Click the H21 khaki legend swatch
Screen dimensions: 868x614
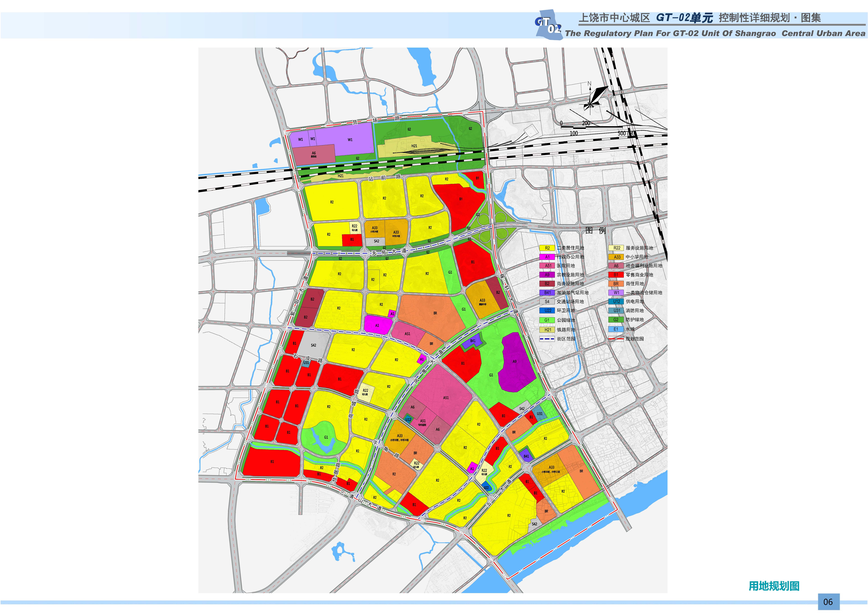coord(547,330)
